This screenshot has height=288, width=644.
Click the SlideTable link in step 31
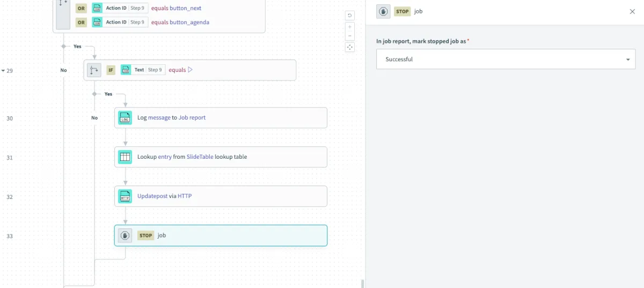point(200,157)
